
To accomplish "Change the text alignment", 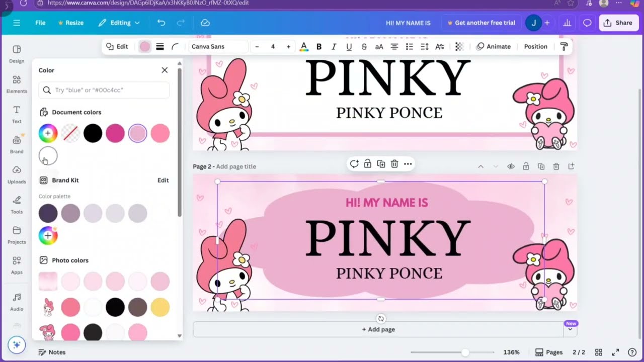I will (x=394, y=46).
